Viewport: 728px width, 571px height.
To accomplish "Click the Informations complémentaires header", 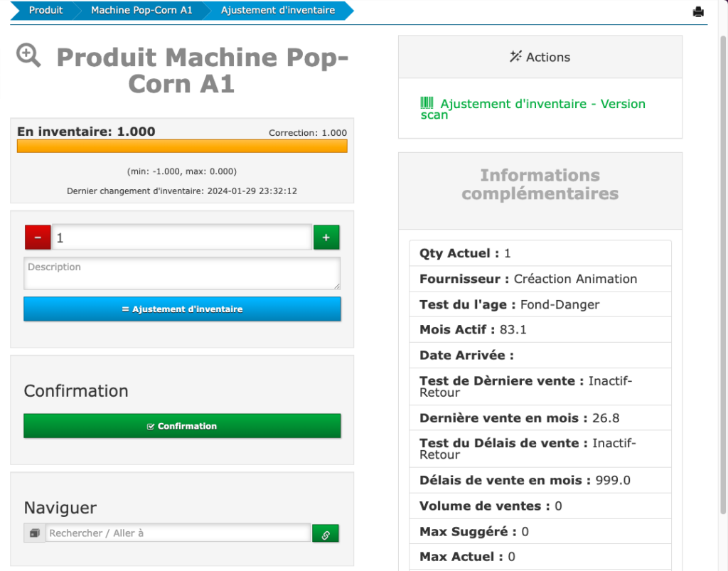I will click(x=540, y=184).
